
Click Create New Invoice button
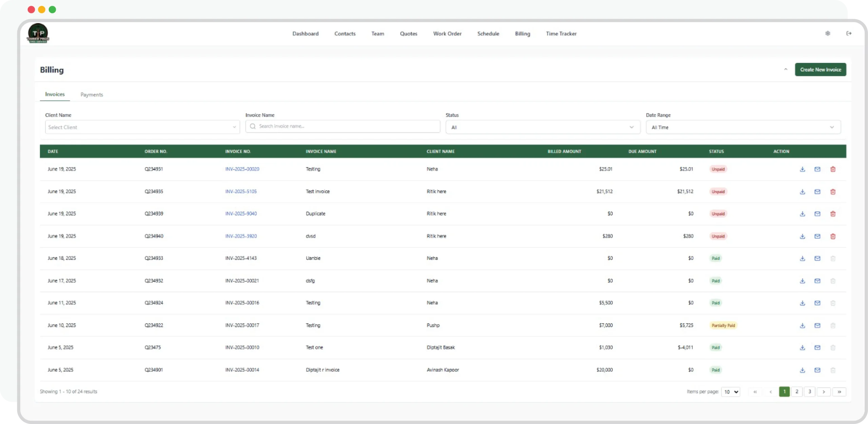point(821,69)
